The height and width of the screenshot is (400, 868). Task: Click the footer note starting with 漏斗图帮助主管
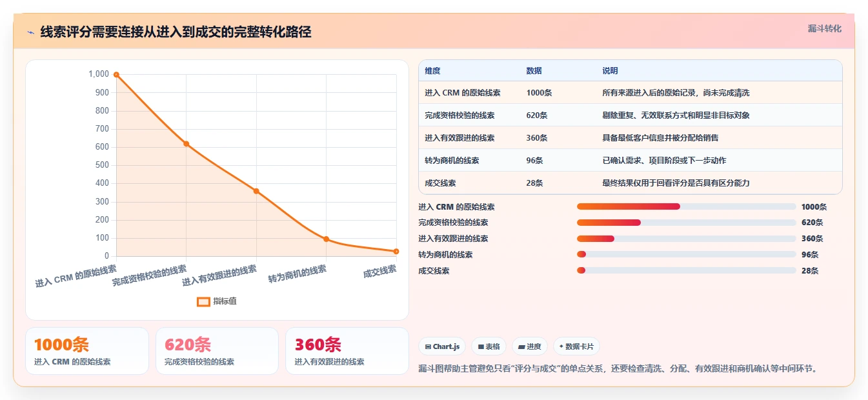click(x=618, y=369)
